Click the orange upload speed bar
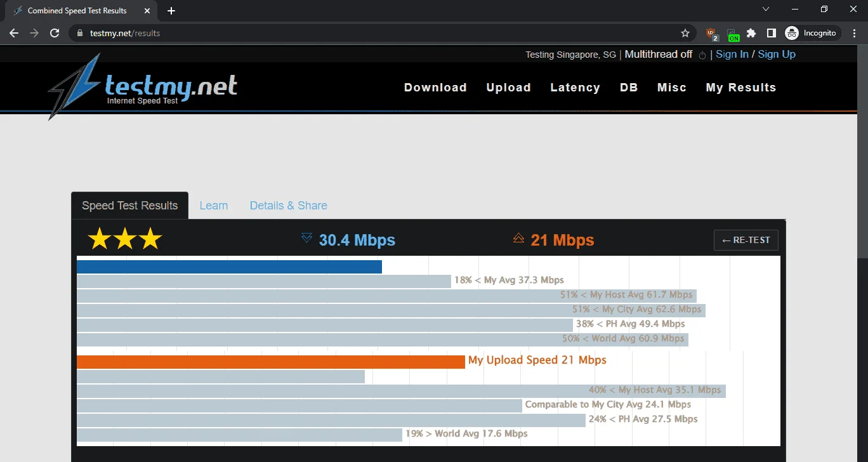Image resolution: width=868 pixels, height=462 pixels. coord(271,362)
